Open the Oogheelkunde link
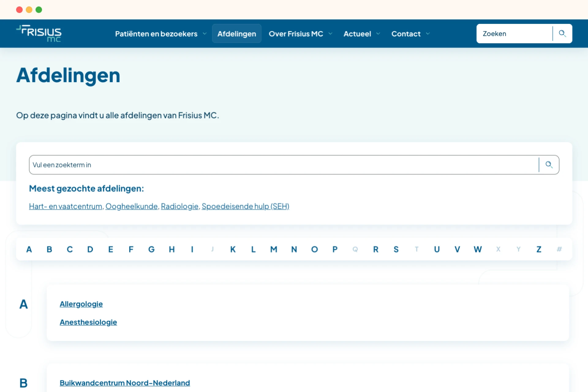This screenshot has height=392, width=588. click(131, 206)
